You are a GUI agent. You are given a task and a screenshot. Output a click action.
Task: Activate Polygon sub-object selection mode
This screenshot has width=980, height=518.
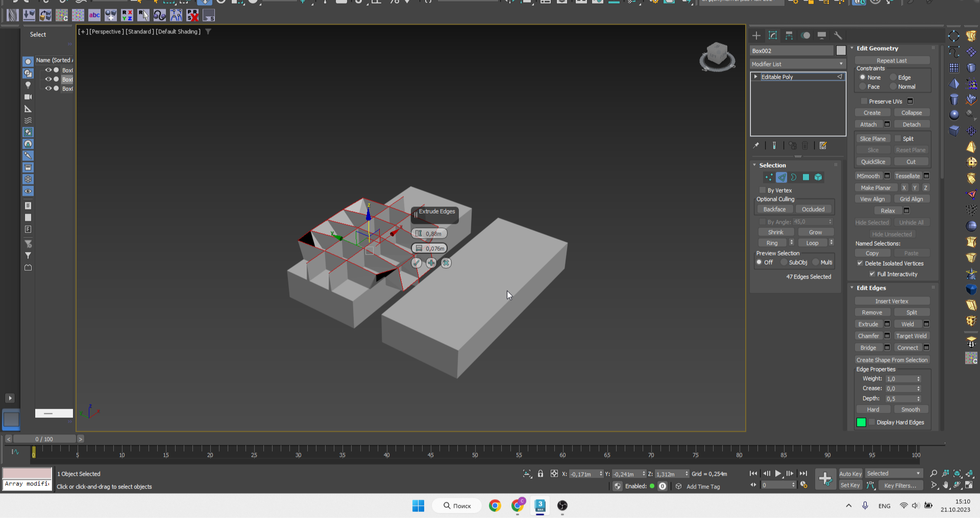point(806,177)
